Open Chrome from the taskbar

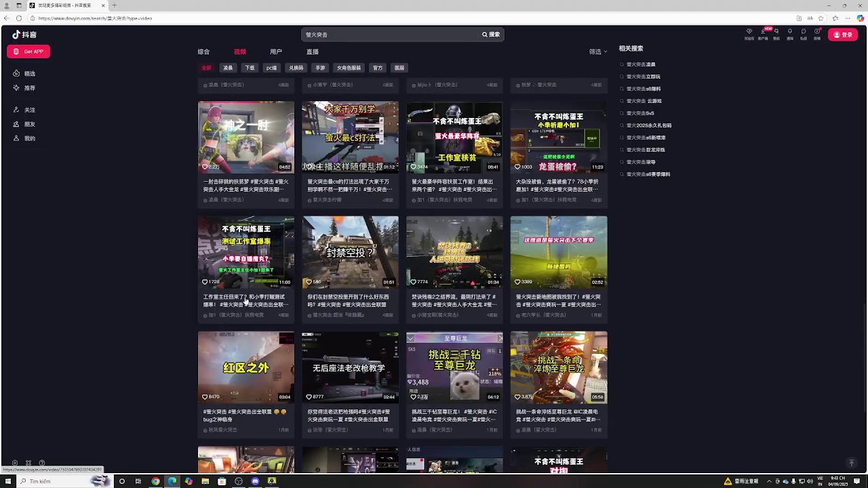(x=155, y=481)
